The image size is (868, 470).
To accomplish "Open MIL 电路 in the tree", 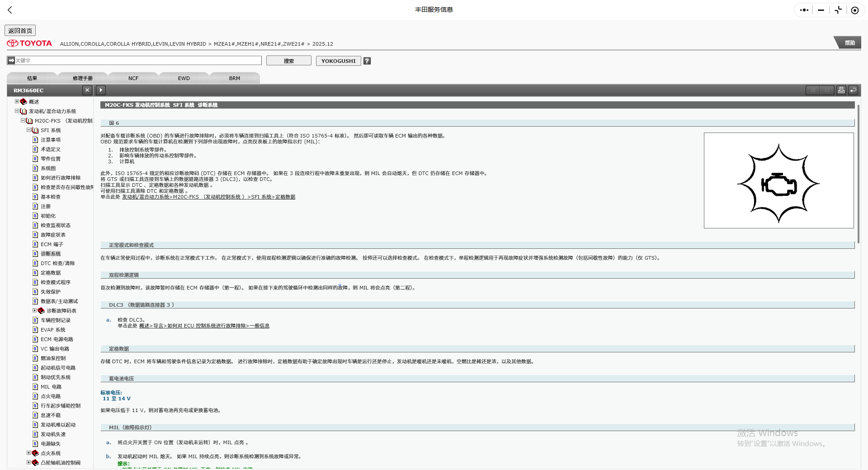I will (x=51, y=387).
